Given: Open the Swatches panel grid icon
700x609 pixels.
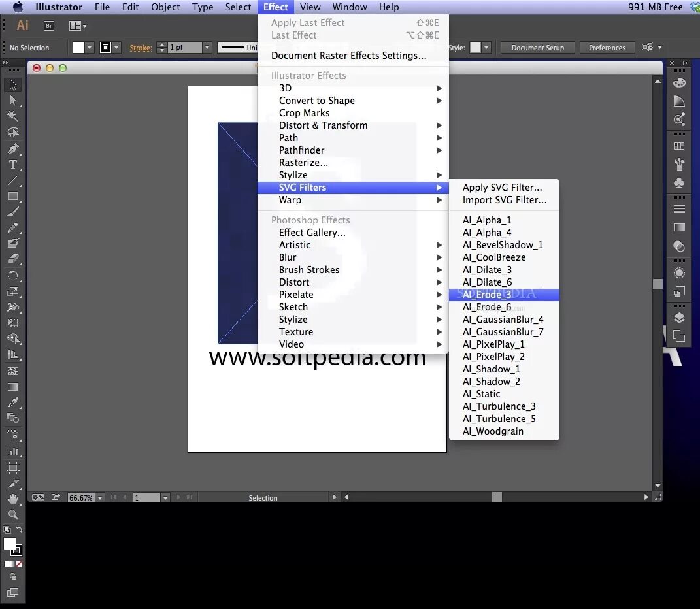Looking at the screenshot, I should point(679,146).
